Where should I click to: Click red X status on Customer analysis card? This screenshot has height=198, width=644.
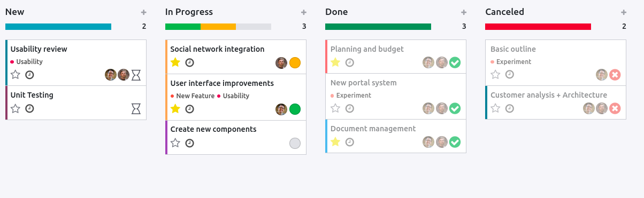(615, 108)
